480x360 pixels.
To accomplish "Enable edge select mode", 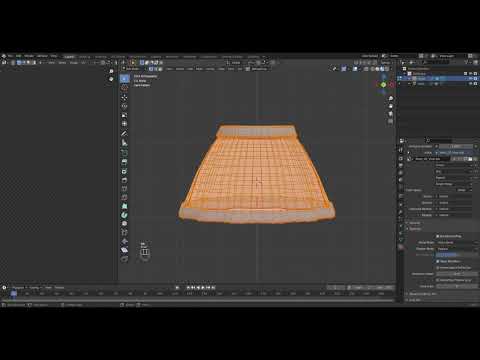I will (155, 69).
